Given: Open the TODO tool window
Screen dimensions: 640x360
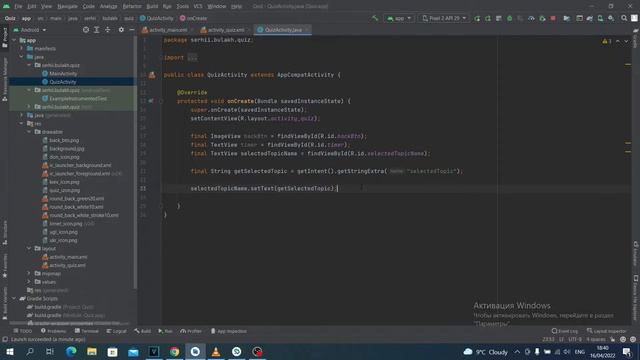Looking at the screenshot, I should pos(22,331).
